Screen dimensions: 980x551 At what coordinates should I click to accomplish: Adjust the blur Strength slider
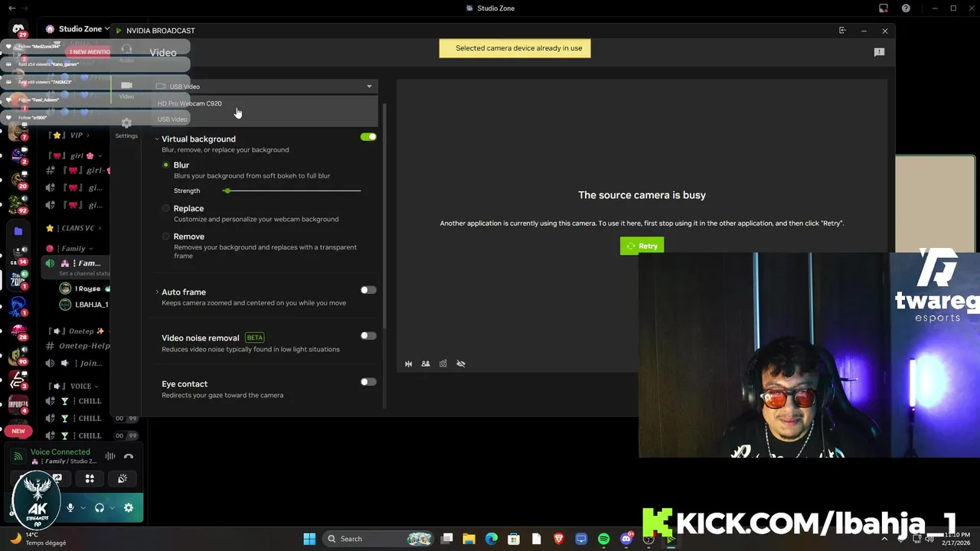[292, 191]
